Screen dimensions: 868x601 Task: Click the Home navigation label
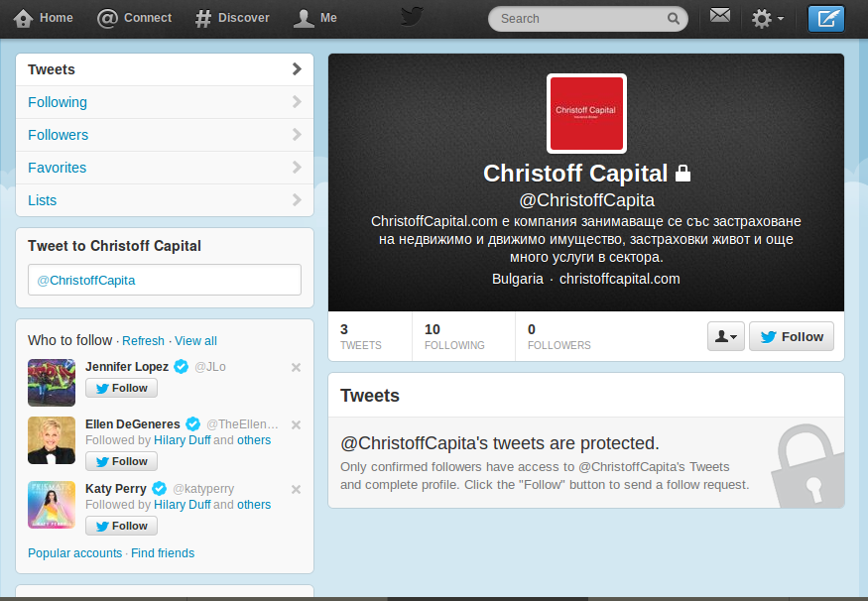[57, 18]
